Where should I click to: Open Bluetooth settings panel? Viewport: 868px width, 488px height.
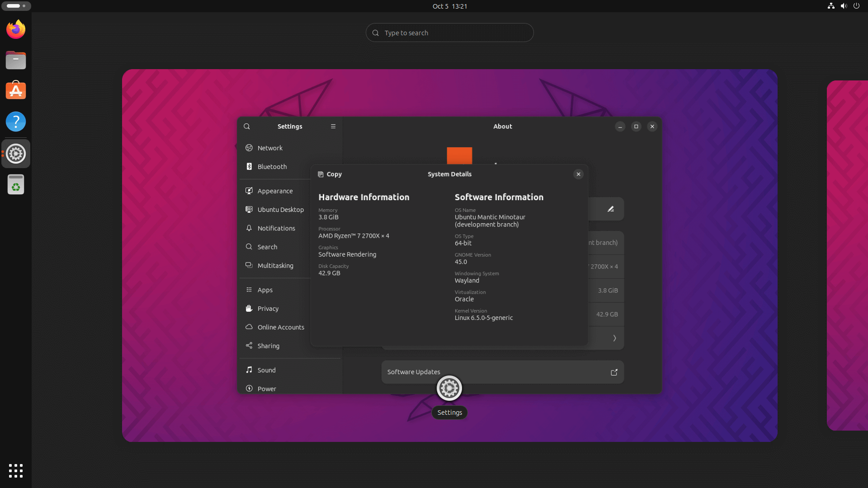click(271, 166)
